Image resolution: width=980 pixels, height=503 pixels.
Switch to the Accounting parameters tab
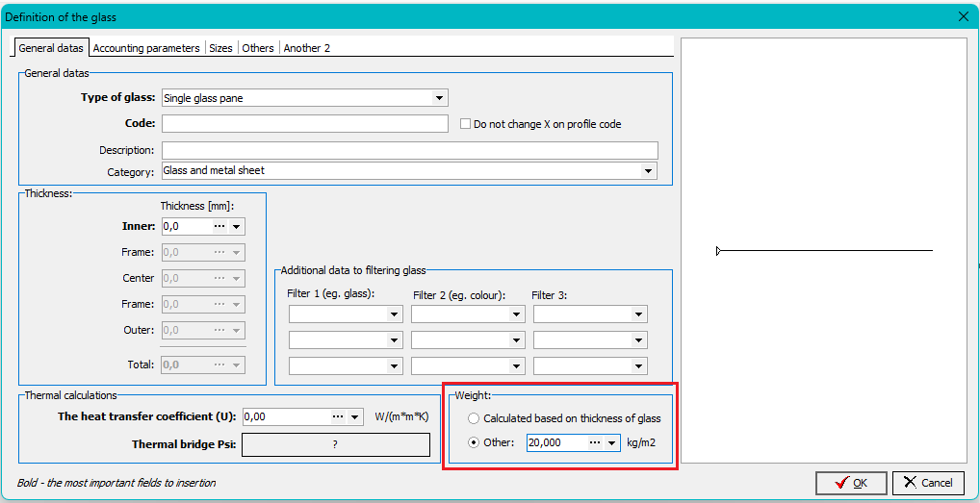pos(146,48)
